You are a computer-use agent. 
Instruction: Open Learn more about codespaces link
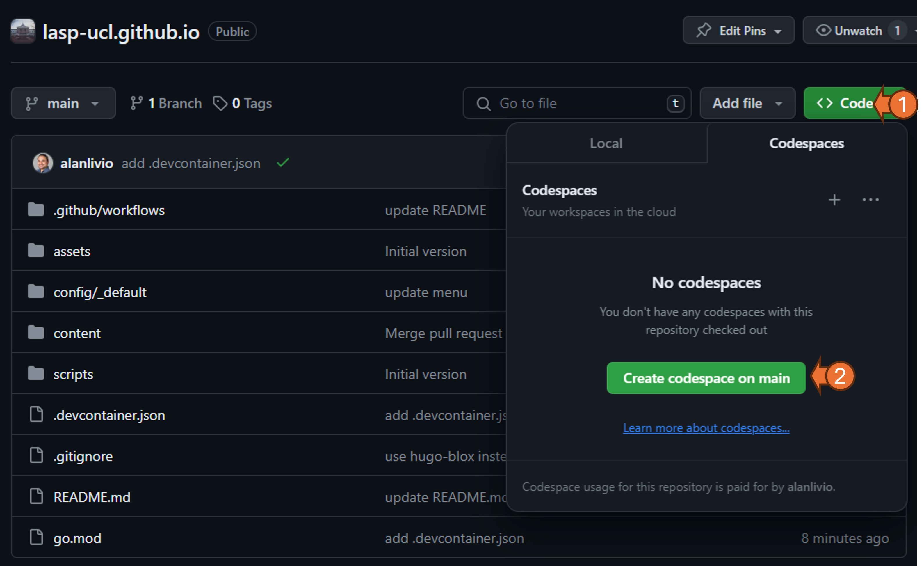click(x=706, y=428)
